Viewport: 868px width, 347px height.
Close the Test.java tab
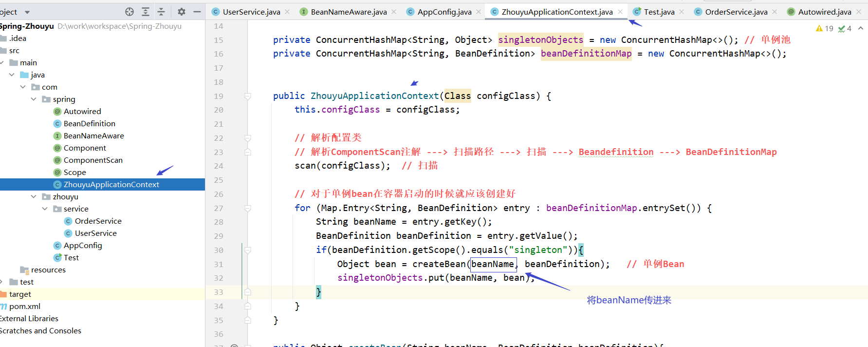(x=682, y=12)
